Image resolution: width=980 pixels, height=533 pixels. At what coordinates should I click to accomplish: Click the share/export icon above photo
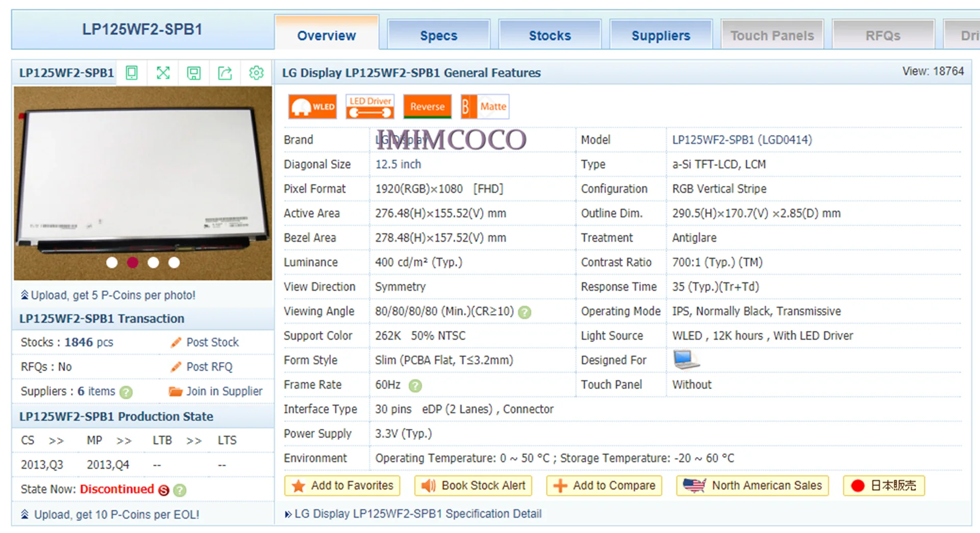click(x=225, y=73)
